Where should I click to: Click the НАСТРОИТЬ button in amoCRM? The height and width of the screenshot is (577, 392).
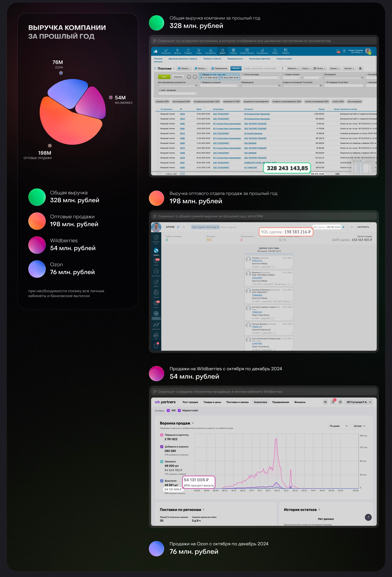[363, 227]
